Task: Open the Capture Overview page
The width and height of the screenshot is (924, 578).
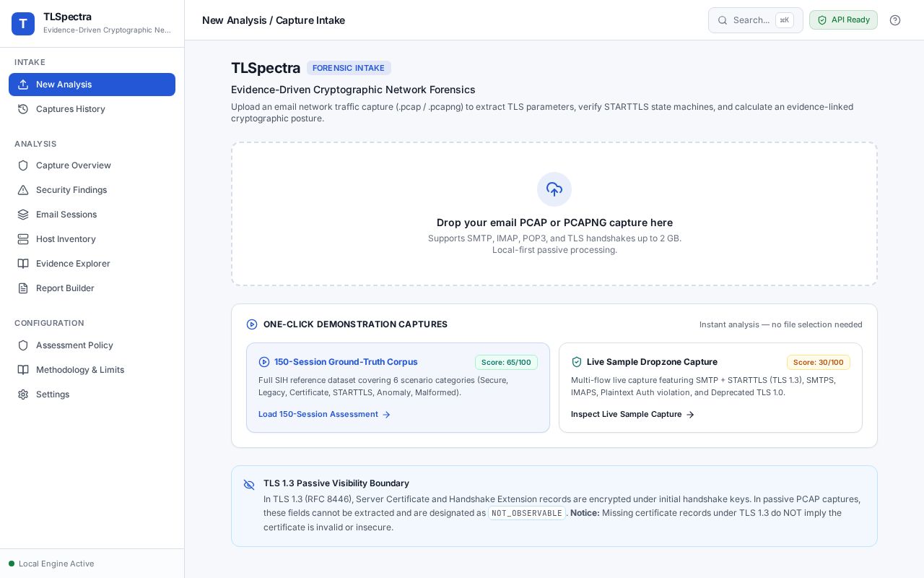Action: coord(92,165)
